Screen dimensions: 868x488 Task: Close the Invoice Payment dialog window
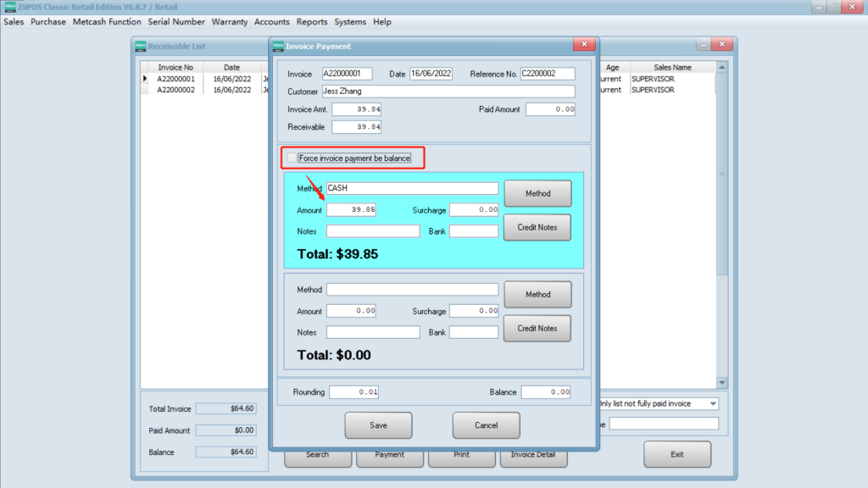click(x=583, y=45)
